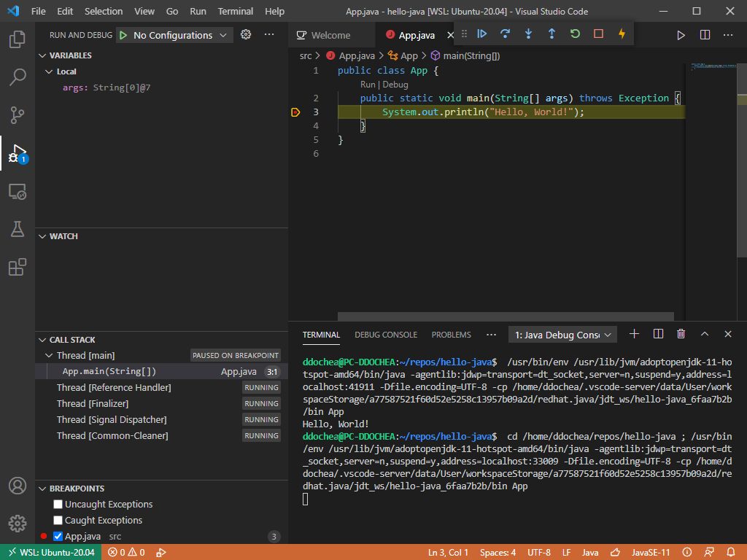Split the editor to the right
The width and height of the screenshot is (747, 560).
[x=705, y=35]
